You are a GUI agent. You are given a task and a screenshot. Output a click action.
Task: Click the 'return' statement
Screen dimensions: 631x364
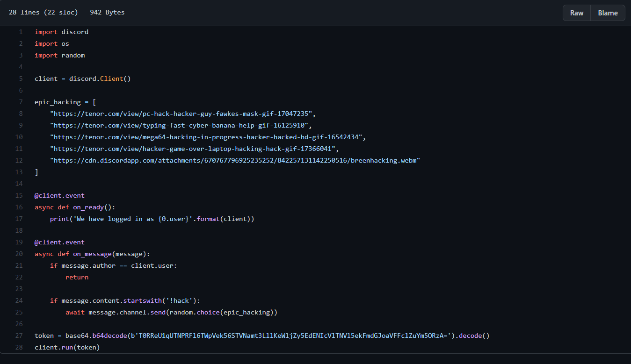click(x=77, y=277)
